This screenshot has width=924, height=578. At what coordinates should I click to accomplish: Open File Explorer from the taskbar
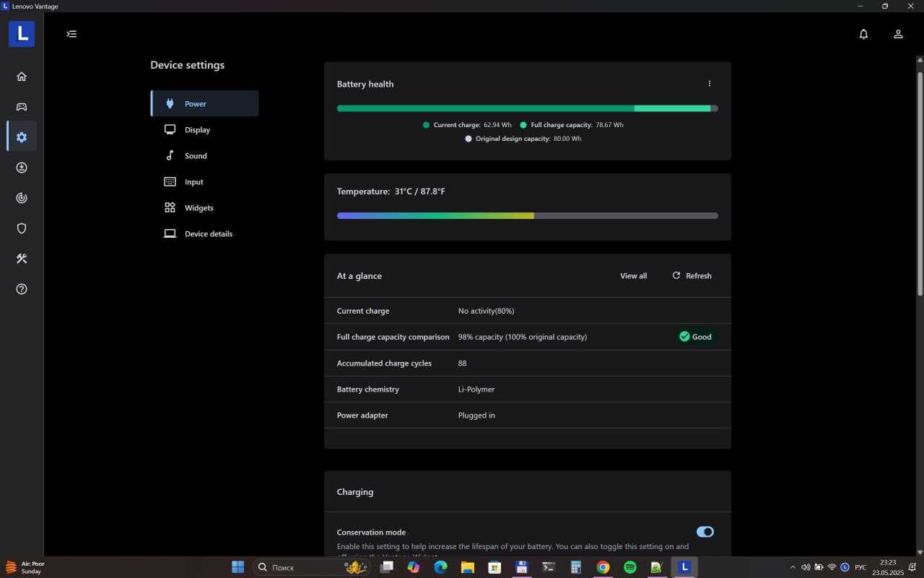tap(468, 567)
